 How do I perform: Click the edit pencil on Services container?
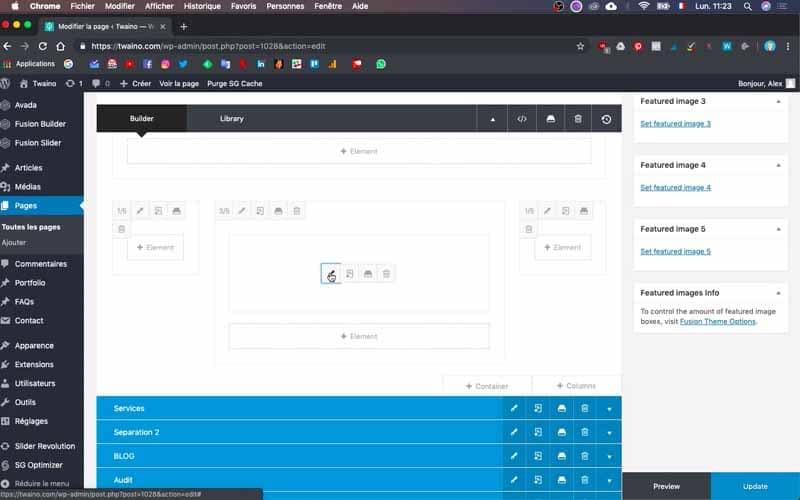[514, 408]
